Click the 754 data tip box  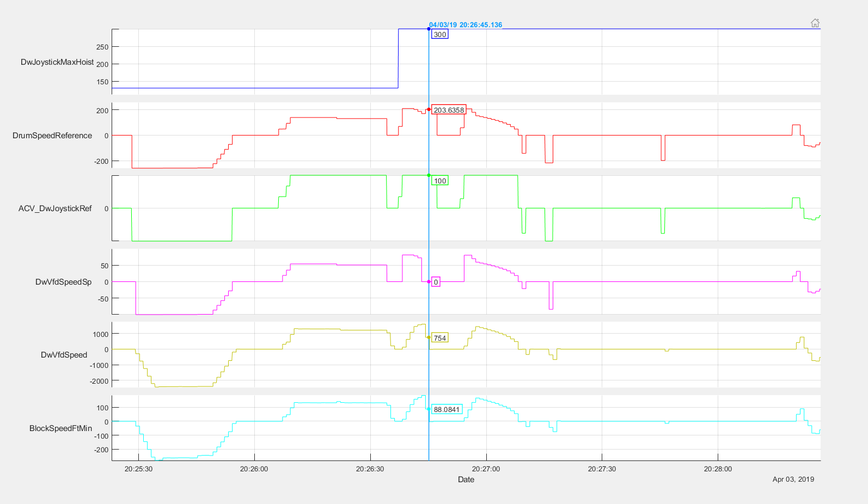(440, 338)
